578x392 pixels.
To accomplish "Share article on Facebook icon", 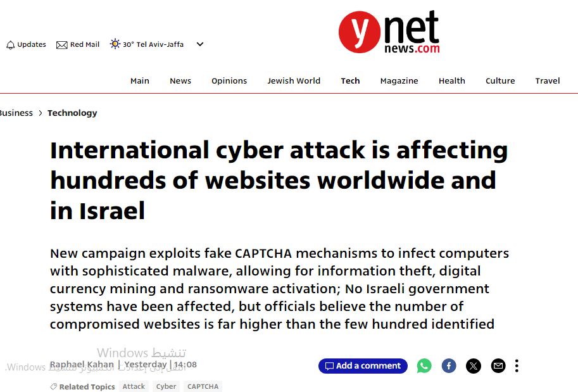I will (x=449, y=366).
